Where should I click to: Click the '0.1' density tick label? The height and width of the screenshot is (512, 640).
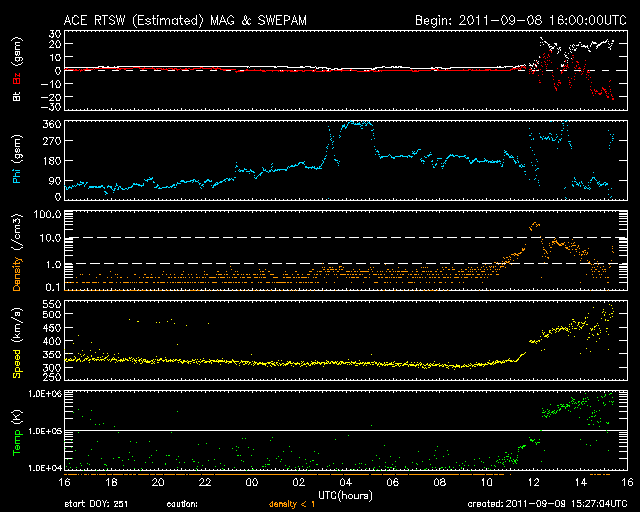click(53, 287)
